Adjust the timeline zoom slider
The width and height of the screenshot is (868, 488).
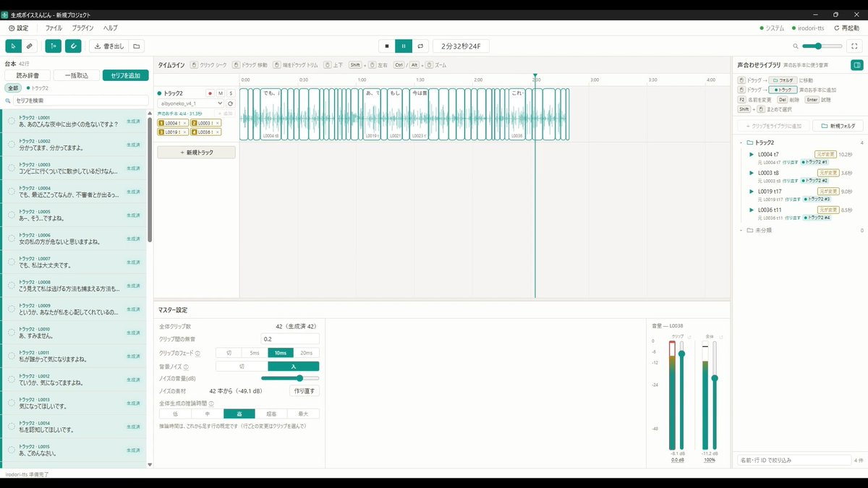[822, 46]
